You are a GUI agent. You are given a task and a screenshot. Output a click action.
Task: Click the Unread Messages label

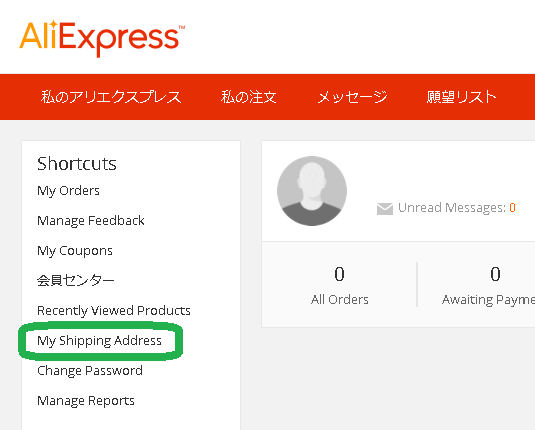coord(452,208)
